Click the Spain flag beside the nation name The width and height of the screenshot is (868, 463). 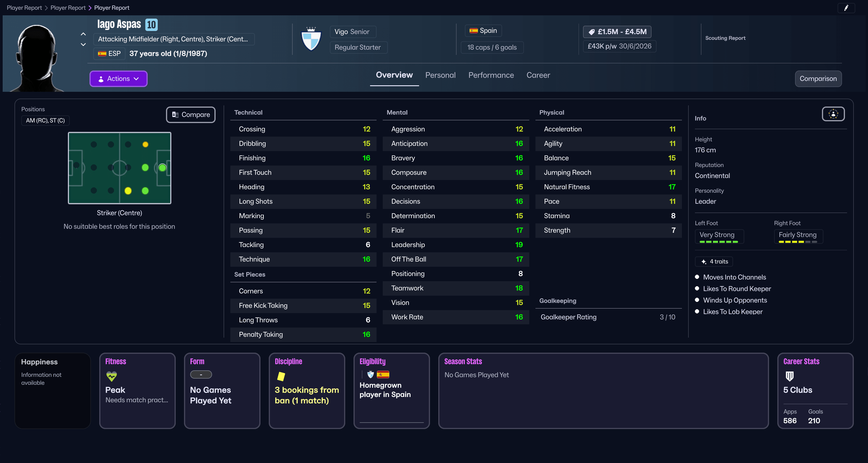[474, 30]
